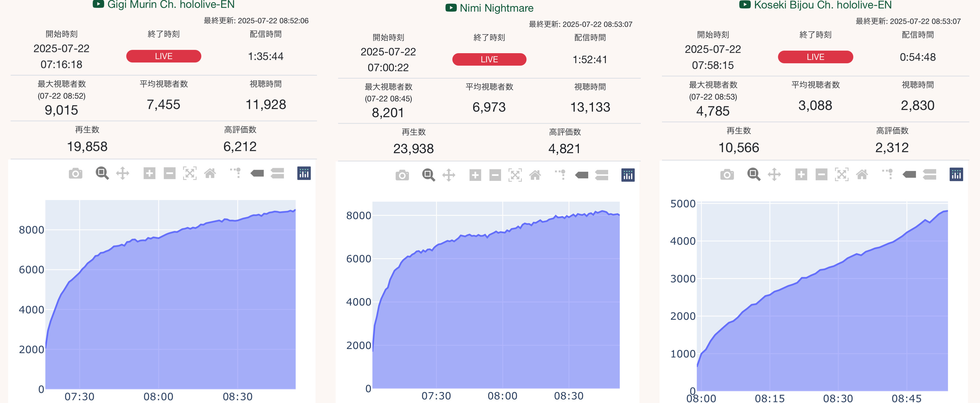Click likes value 2,312
This screenshot has width=980, height=403.
point(892,147)
